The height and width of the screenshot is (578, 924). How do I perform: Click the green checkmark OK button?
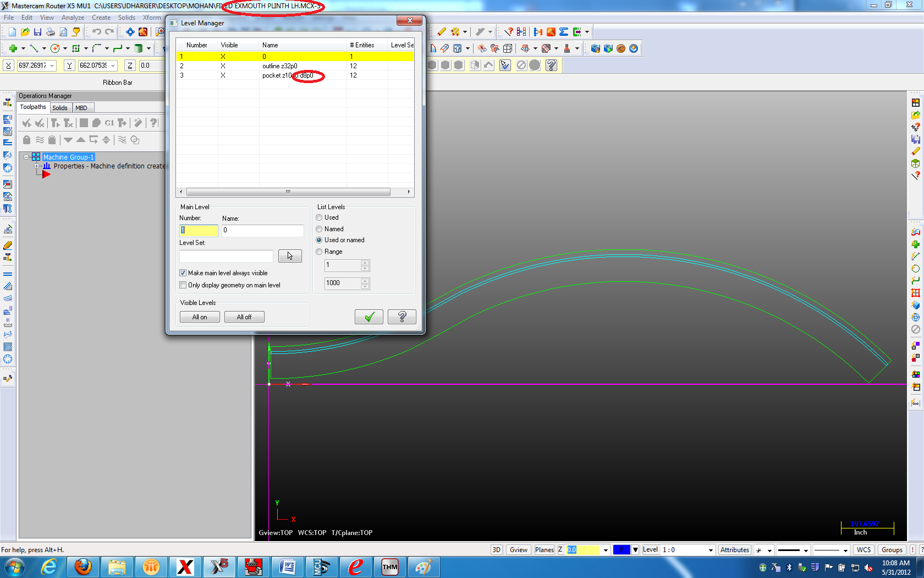pyautogui.click(x=369, y=317)
